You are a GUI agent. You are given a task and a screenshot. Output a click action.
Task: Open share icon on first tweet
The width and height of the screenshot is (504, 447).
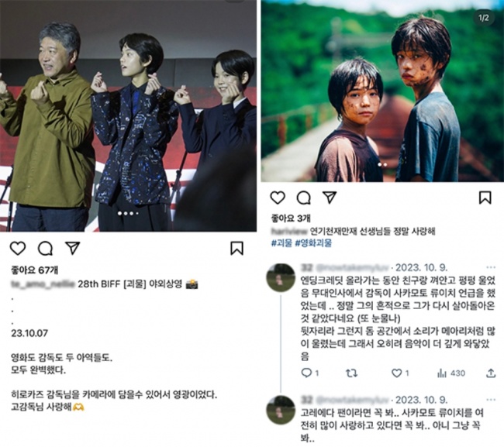point(491,373)
